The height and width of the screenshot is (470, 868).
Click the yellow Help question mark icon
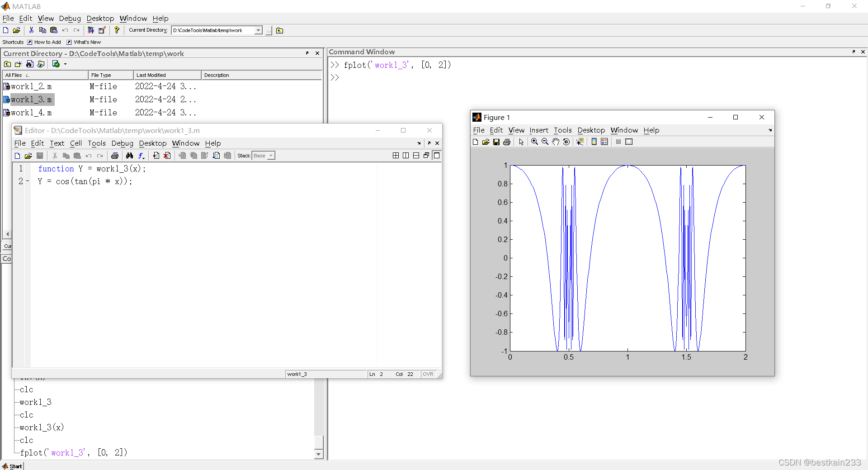click(117, 30)
